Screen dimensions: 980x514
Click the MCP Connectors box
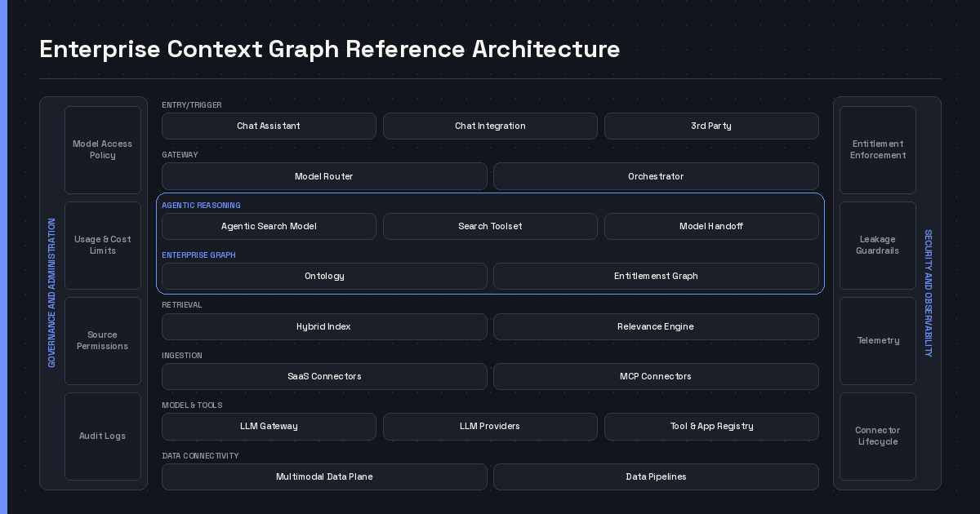(x=656, y=376)
